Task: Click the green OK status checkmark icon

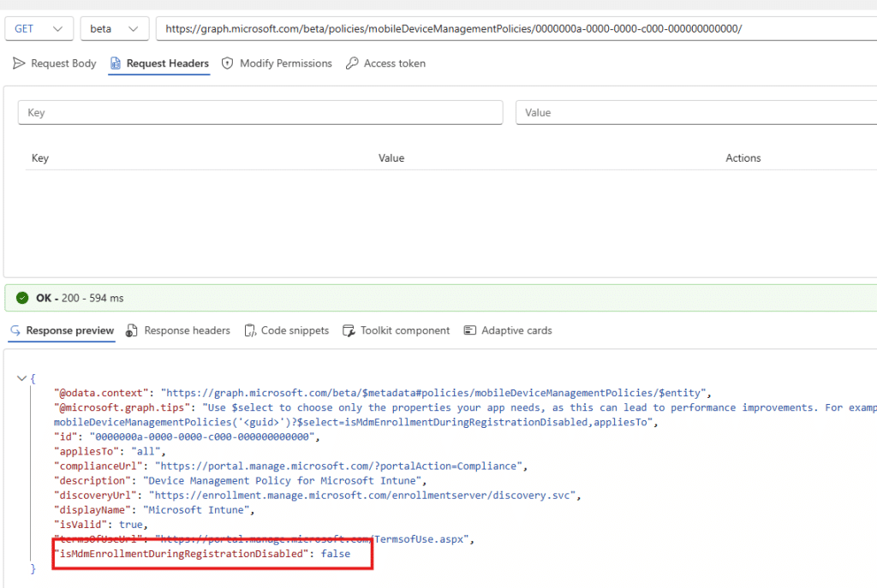Action: (x=22, y=298)
